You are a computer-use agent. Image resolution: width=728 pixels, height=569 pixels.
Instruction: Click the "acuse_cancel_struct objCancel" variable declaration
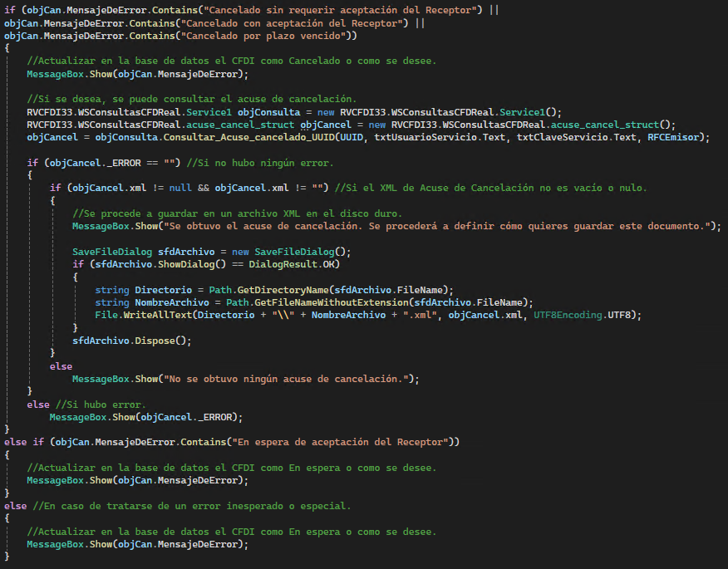(268, 125)
